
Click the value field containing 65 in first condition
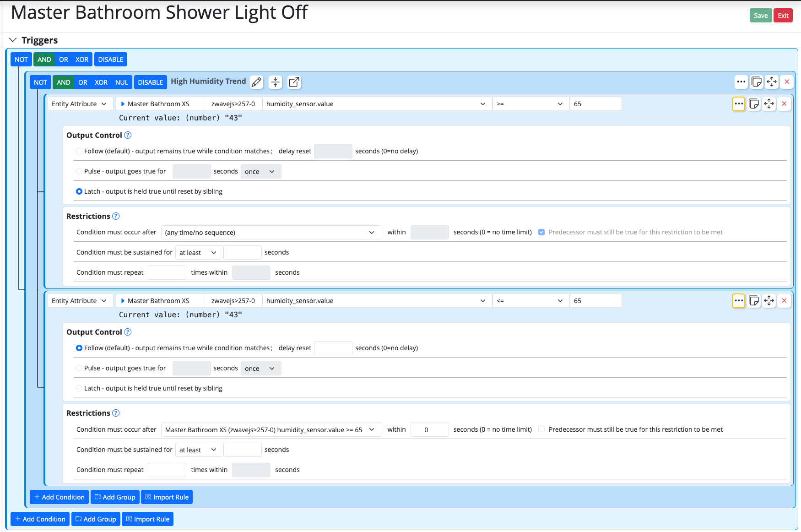595,104
